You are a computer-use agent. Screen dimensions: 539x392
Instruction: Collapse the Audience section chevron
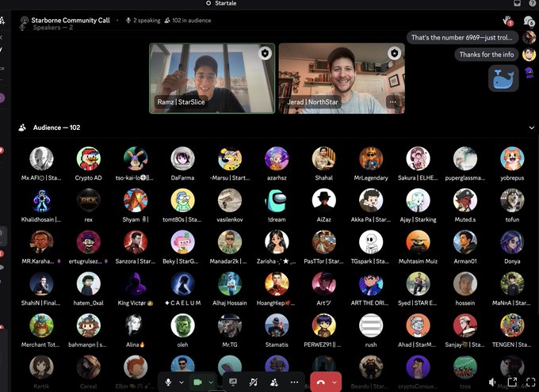point(531,127)
